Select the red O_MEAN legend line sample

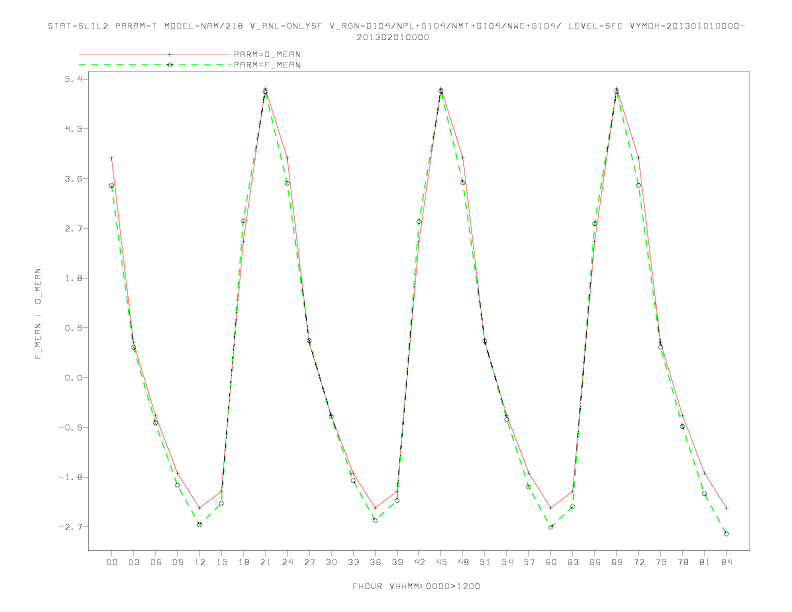155,54
